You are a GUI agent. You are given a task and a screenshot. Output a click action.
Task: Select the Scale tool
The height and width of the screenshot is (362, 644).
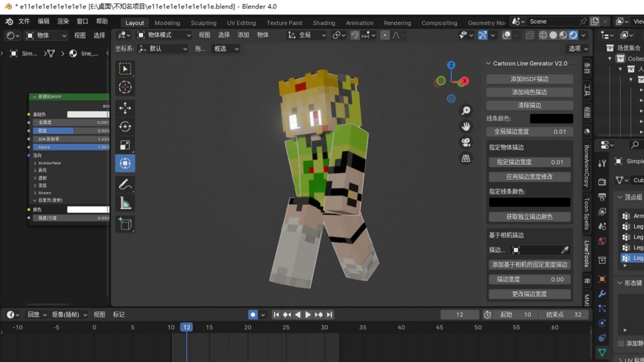pyautogui.click(x=125, y=145)
